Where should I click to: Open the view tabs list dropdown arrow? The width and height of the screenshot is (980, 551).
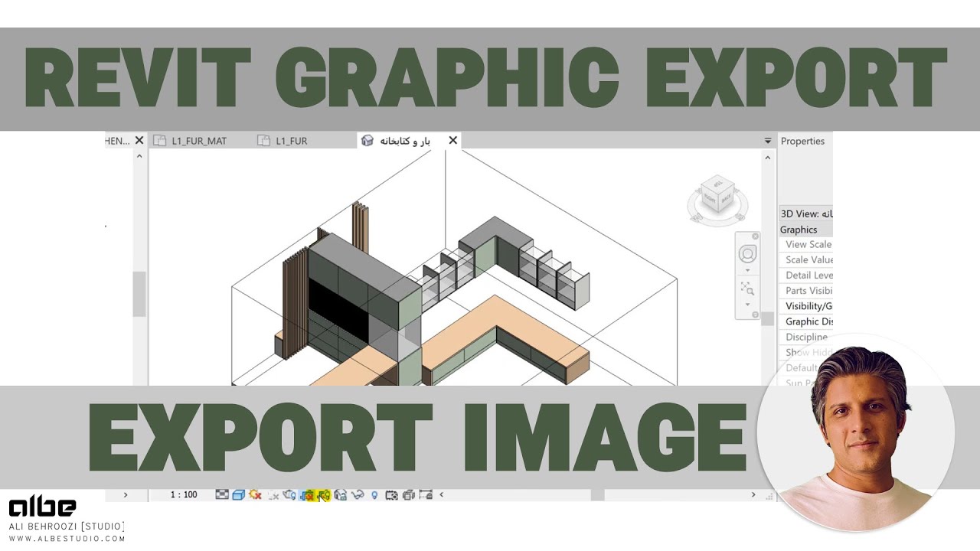[x=768, y=141]
